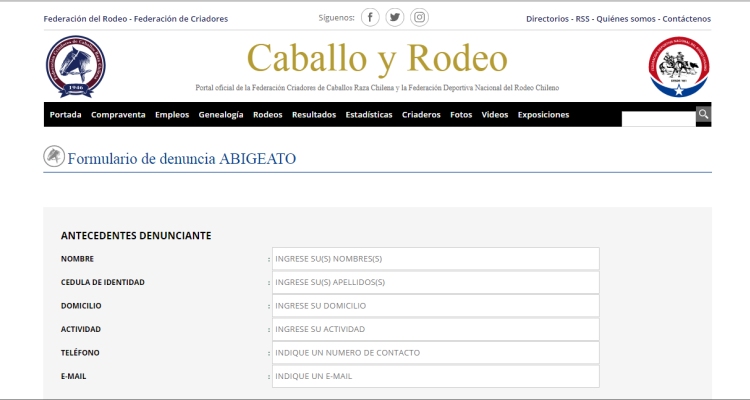Image resolution: width=750 pixels, height=400 pixels.
Task: Click the Federación Criadores horse-head logo
Action: click(x=76, y=66)
